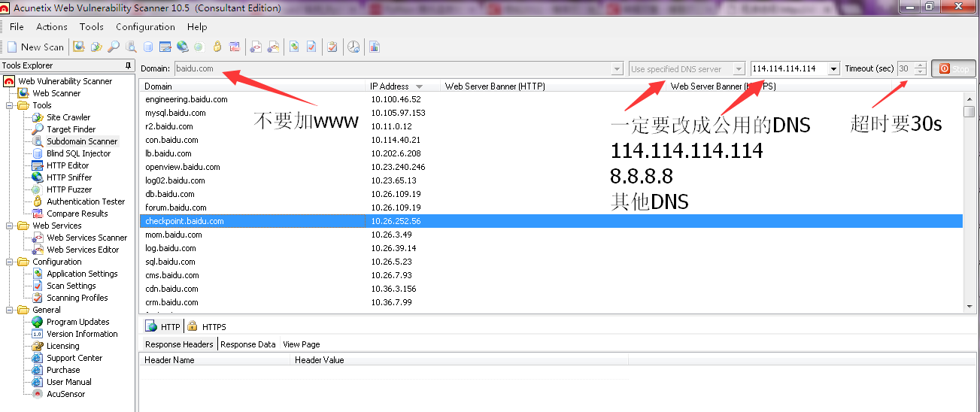
Task: Open the Help menu
Action: [x=197, y=26]
